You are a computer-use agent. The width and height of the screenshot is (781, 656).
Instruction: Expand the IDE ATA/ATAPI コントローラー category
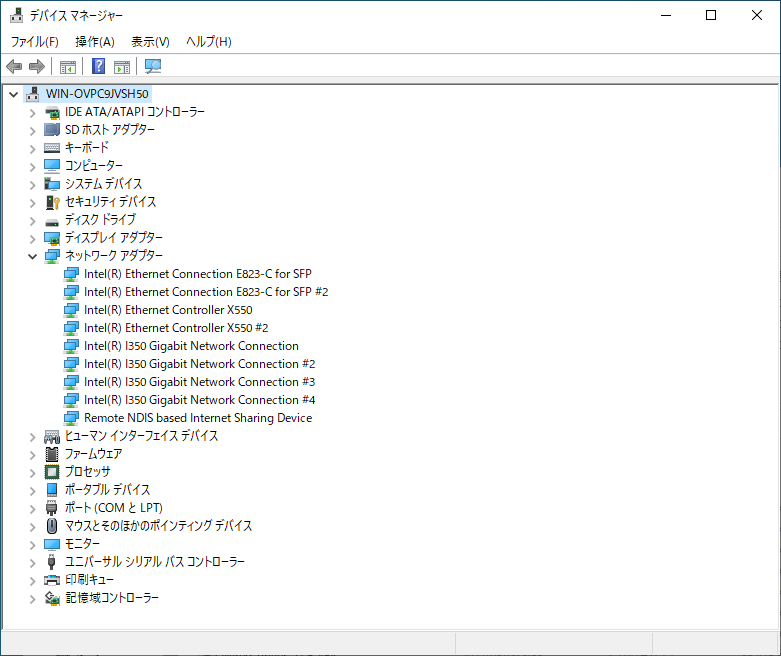[32, 113]
